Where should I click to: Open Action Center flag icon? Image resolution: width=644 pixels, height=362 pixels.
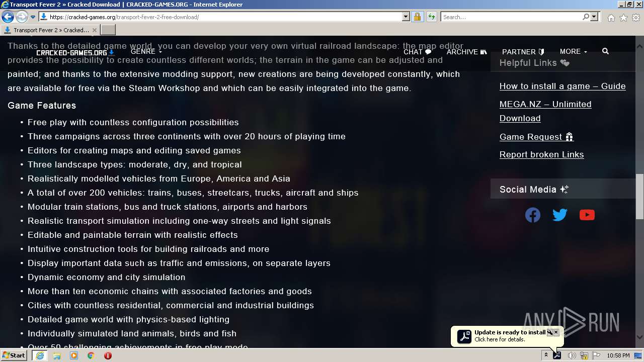tap(596, 355)
